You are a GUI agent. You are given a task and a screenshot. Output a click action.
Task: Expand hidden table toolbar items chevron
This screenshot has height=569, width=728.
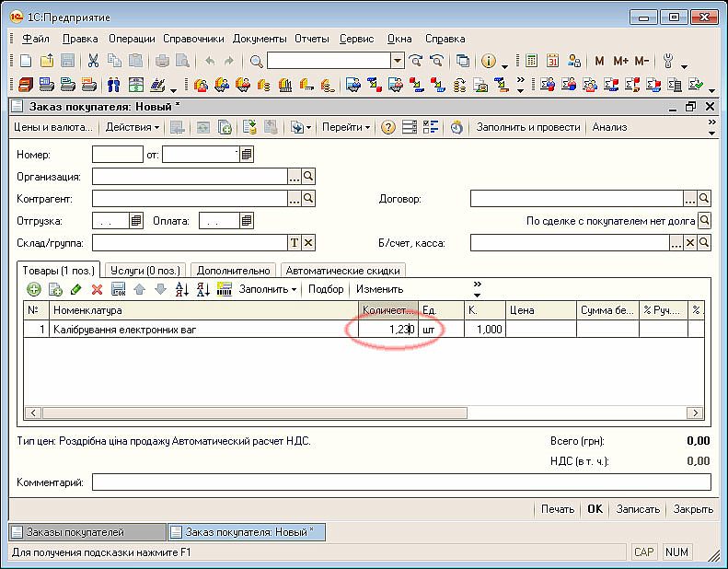[x=477, y=289]
